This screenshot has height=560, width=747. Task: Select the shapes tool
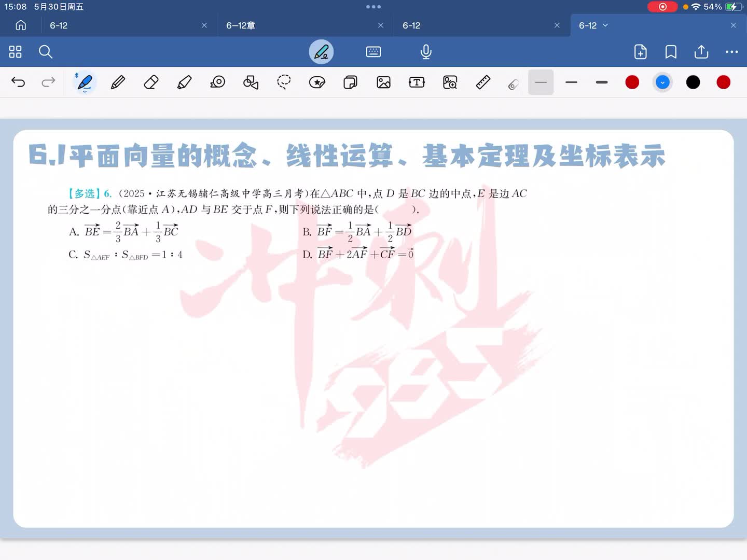coord(251,82)
